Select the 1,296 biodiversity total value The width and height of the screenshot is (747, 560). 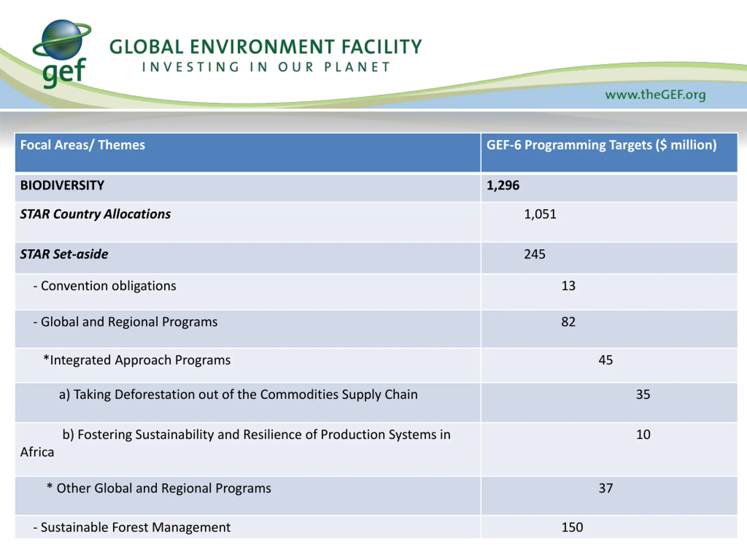coord(502,185)
